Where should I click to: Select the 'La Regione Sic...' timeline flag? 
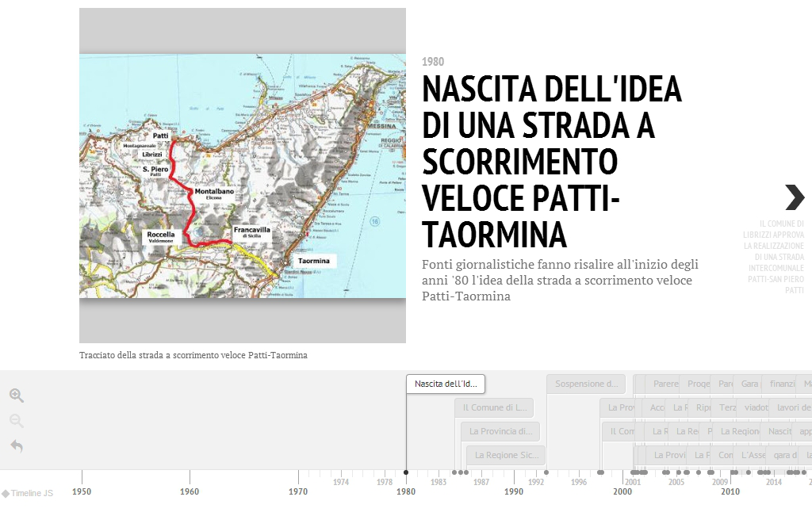click(x=507, y=456)
